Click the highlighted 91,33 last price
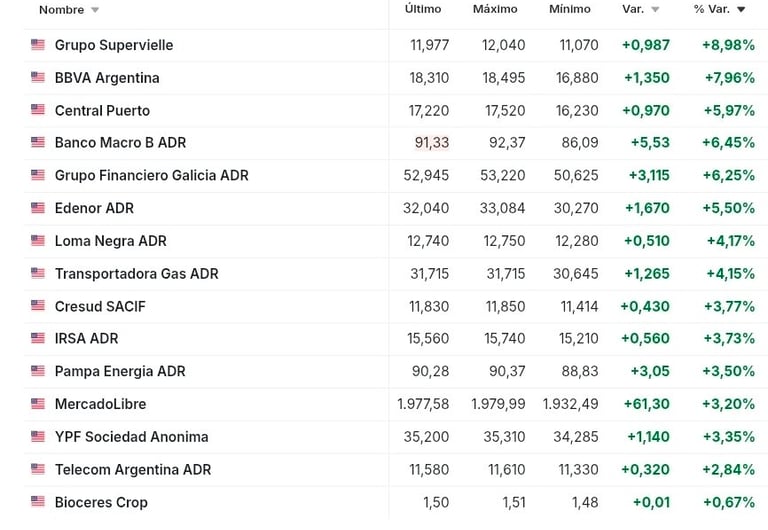The image size is (768, 530). click(432, 143)
